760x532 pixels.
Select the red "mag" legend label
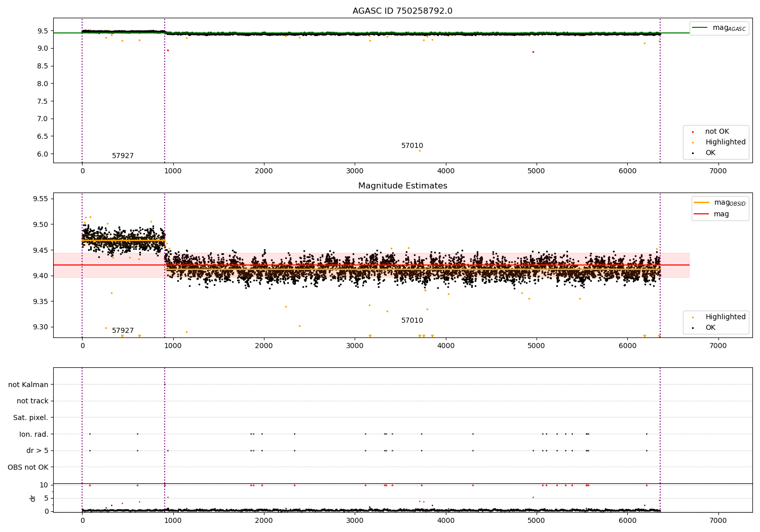coord(721,214)
